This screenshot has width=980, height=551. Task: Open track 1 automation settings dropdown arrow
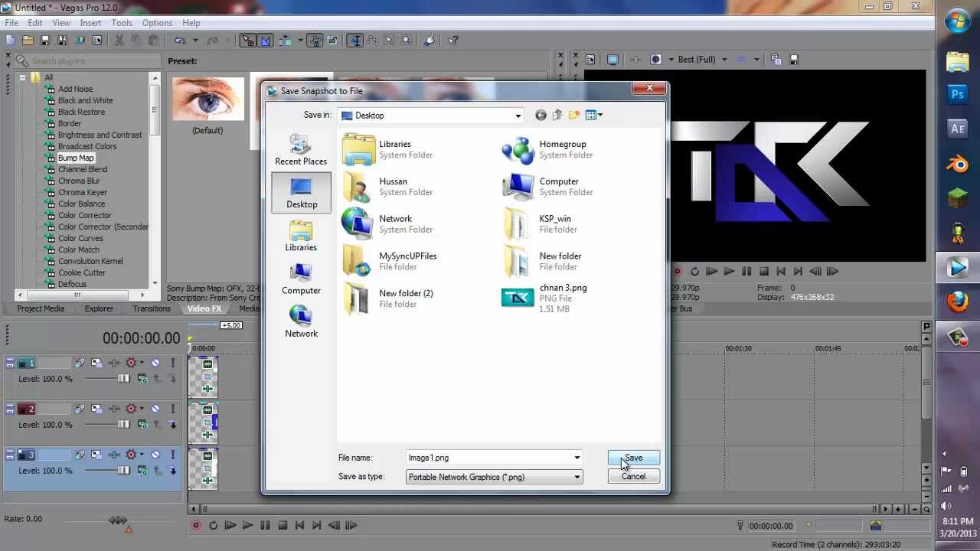(142, 363)
